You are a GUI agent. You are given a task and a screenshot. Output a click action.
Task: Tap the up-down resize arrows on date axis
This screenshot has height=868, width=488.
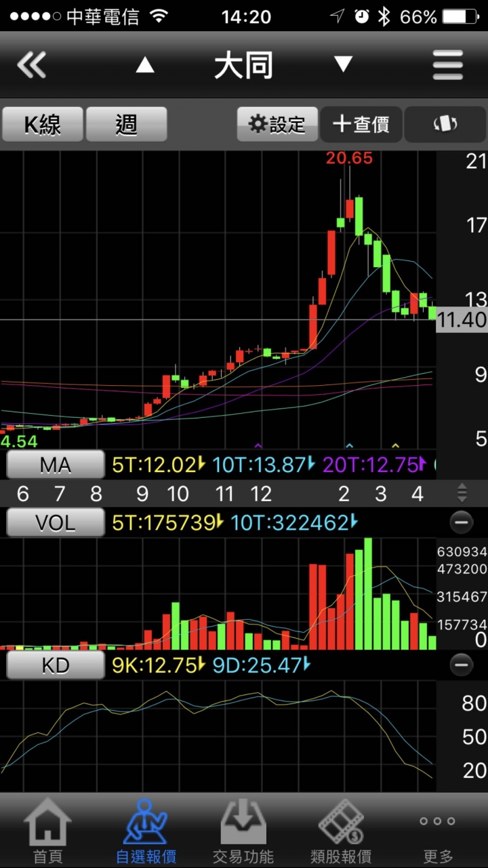[462, 493]
